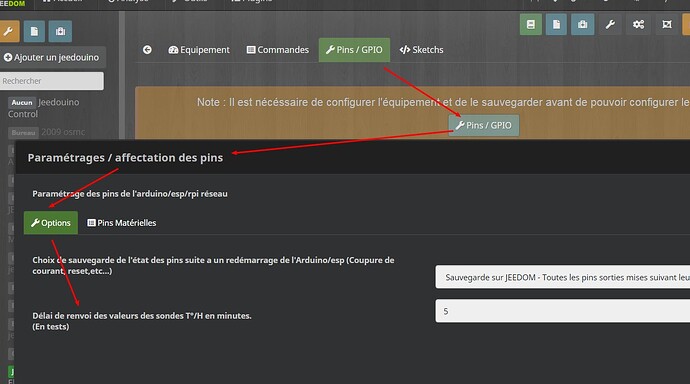Go back using the circled left arrow
This screenshot has height=384, width=690.
(147, 50)
